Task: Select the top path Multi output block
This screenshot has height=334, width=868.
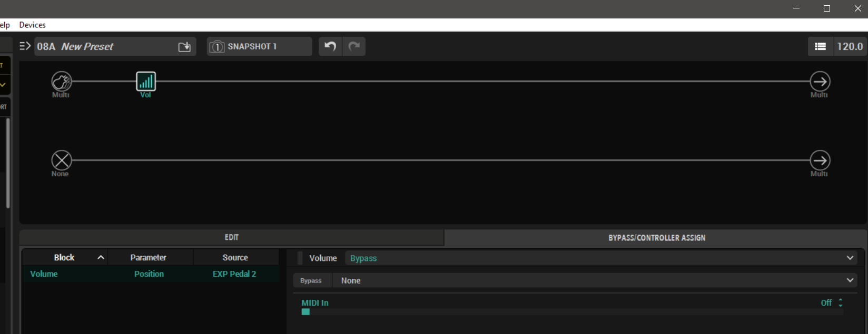Action: [x=820, y=82]
